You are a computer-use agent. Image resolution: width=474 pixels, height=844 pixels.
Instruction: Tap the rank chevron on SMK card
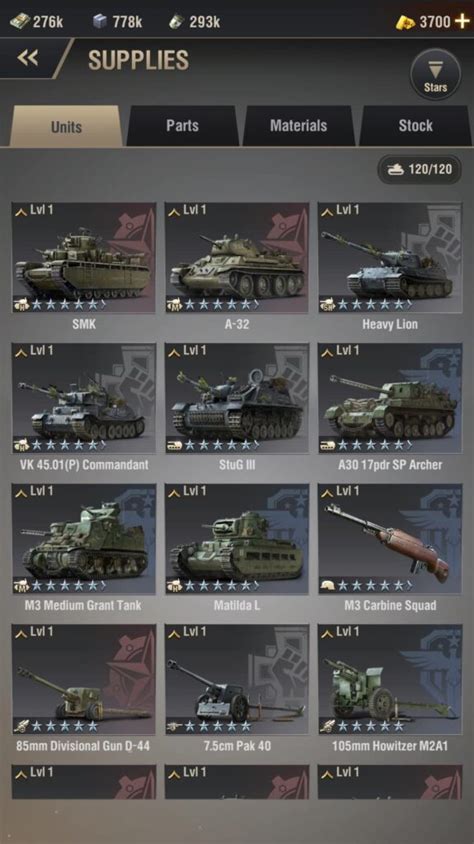click(x=22, y=212)
